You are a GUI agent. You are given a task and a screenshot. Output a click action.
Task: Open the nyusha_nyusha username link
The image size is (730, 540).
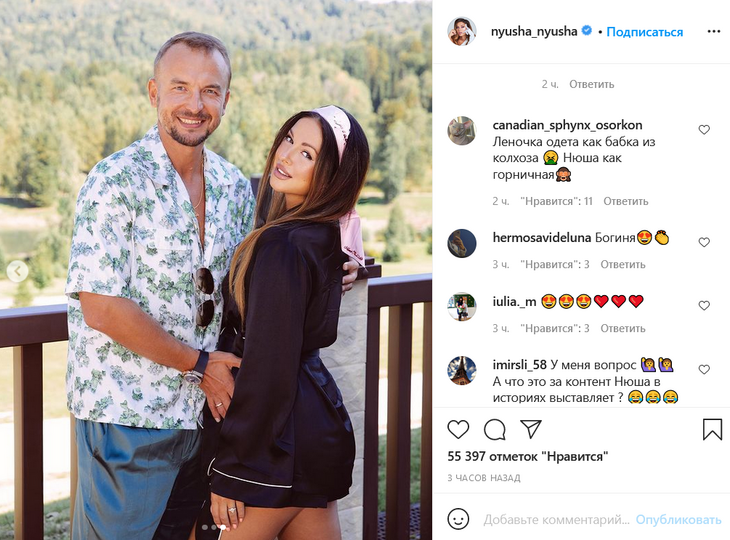[534, 32]
